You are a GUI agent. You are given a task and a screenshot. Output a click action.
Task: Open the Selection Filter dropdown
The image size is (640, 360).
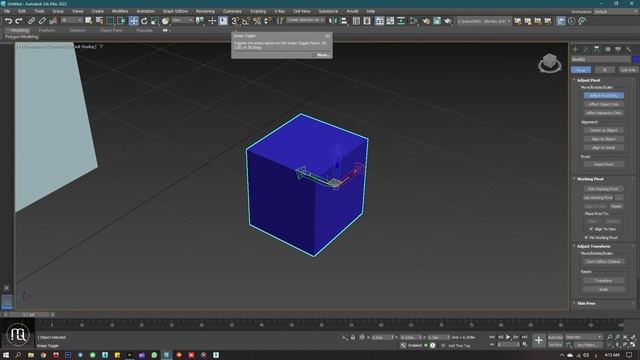point(72,20)
